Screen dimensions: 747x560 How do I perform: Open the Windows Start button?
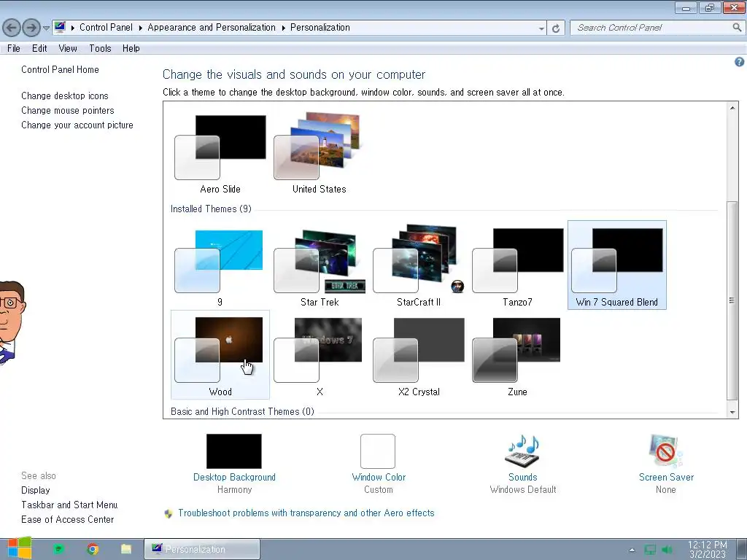pos(20,548)
